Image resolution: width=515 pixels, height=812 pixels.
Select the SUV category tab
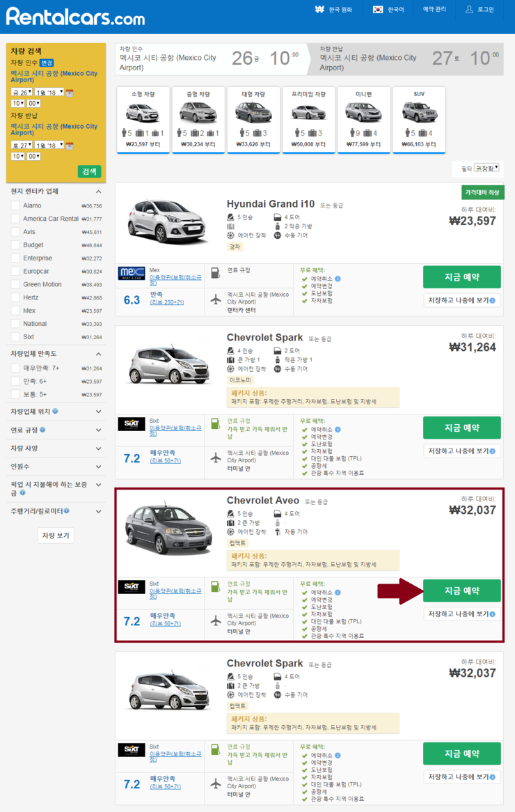pos(419,120)
